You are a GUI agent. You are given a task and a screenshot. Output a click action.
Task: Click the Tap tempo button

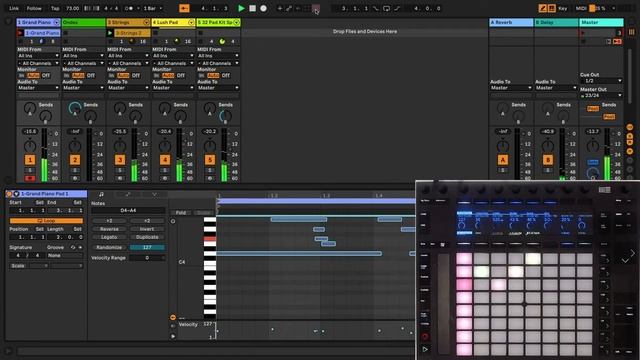pos(55,8)
